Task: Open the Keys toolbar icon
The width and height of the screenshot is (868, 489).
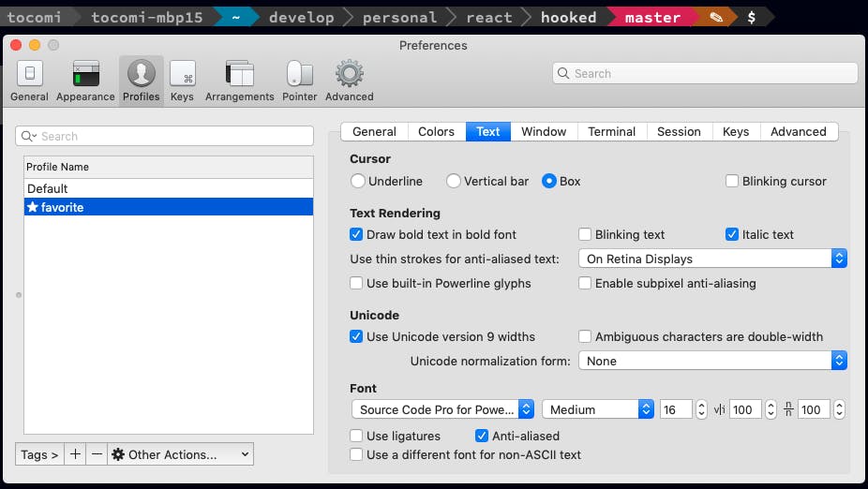Action: click(182, 81)
